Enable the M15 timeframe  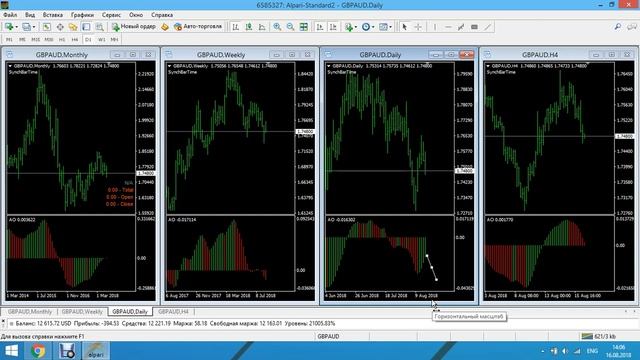coord(36,40)
